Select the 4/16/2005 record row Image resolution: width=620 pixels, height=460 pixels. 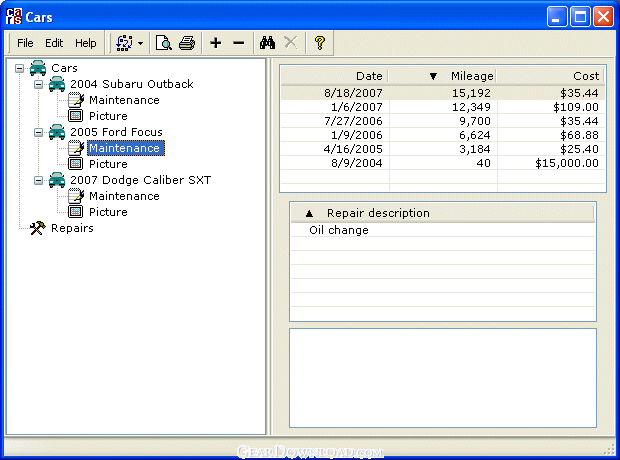443,149
